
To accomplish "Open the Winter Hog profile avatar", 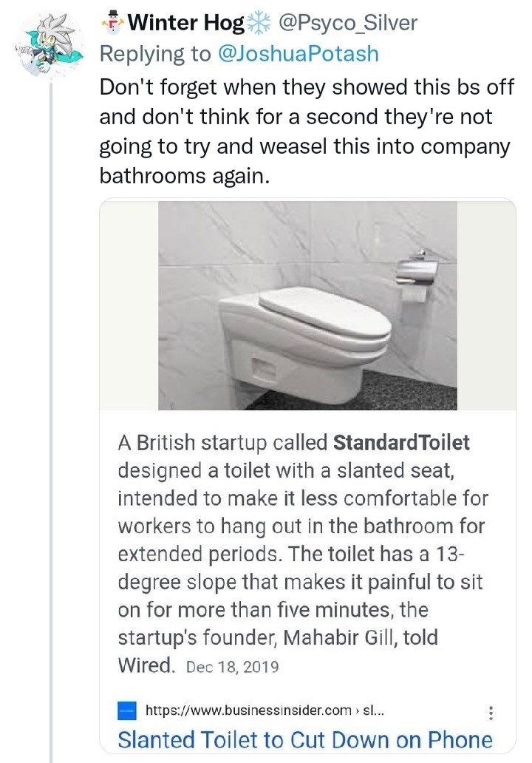I will [x=50, y=47].
